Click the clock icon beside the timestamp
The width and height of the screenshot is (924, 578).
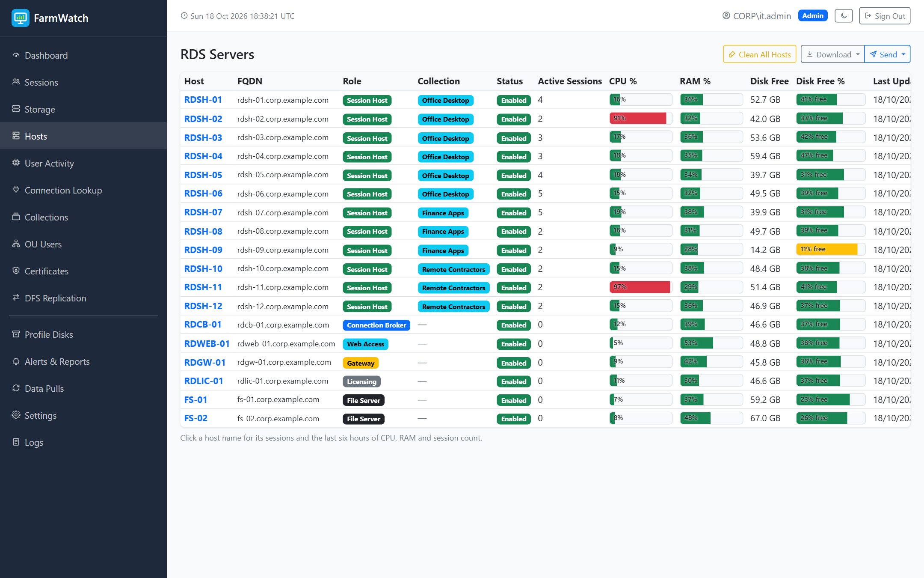tap(184, 16)
